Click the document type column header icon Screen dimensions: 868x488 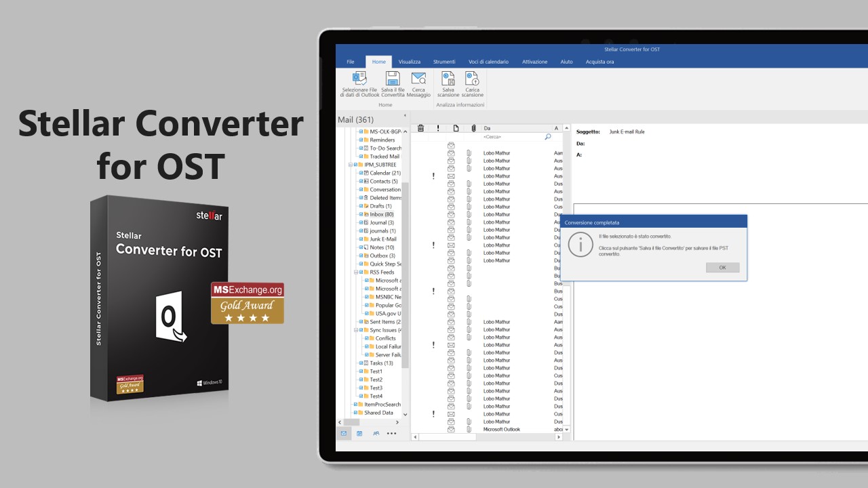(456, 128)
